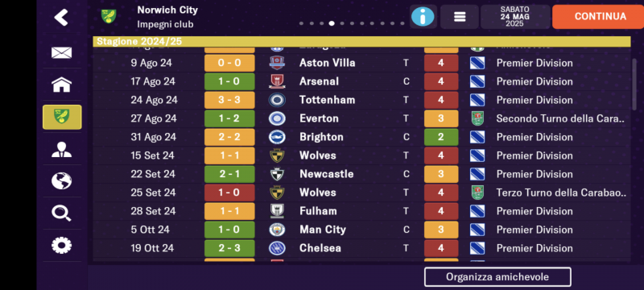644x290 pixels.
Task: Click the CONTINUA button
Action: (600, 17)
